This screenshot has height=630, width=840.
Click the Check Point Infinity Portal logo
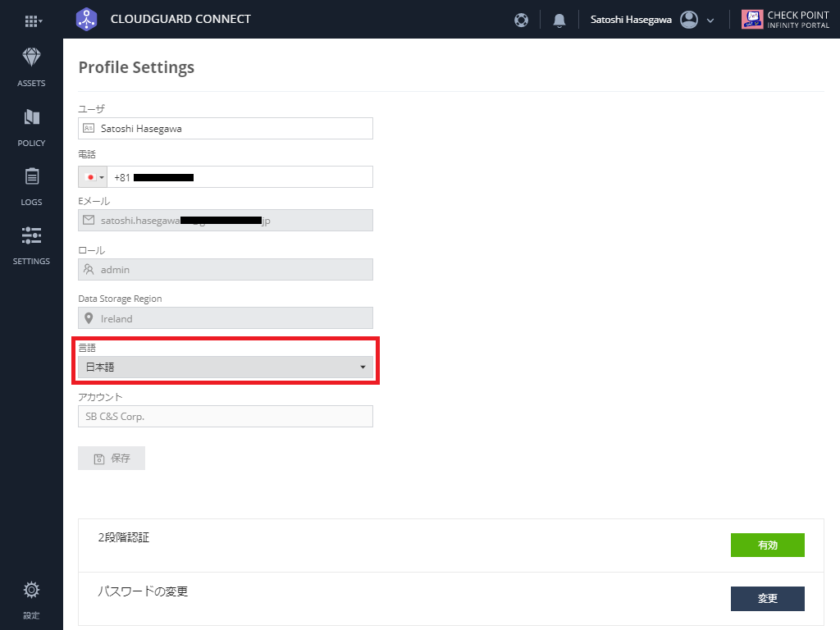(x=785, y=20)
